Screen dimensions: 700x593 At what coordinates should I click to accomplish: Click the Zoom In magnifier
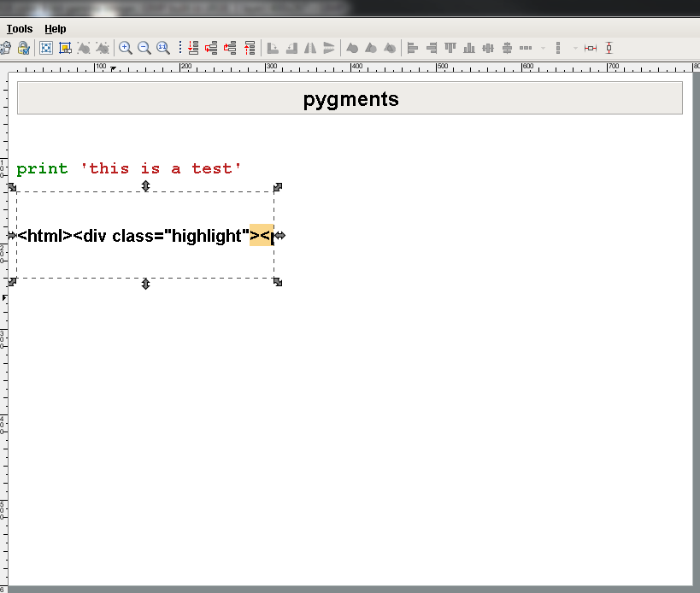[126, 48]
